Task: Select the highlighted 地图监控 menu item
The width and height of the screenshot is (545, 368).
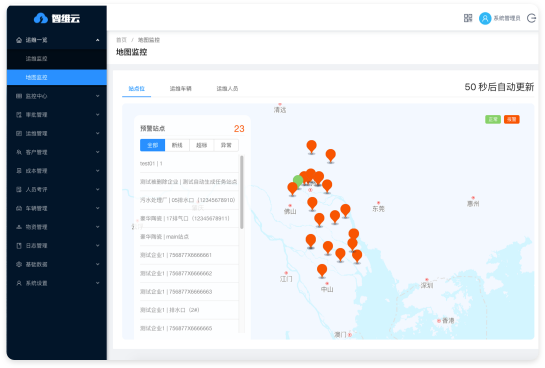Action: pos(57,77)
